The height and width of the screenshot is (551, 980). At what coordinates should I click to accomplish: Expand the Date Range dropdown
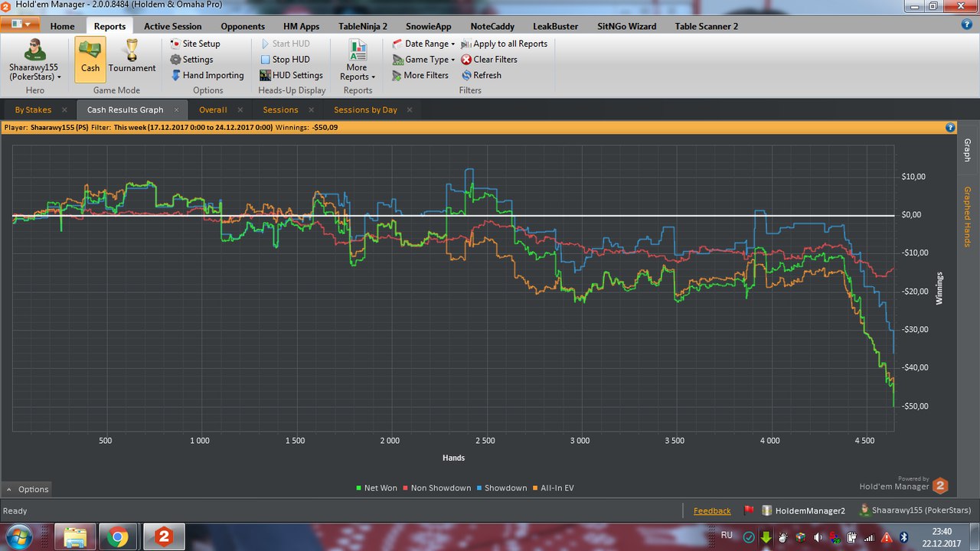point(423,44)
